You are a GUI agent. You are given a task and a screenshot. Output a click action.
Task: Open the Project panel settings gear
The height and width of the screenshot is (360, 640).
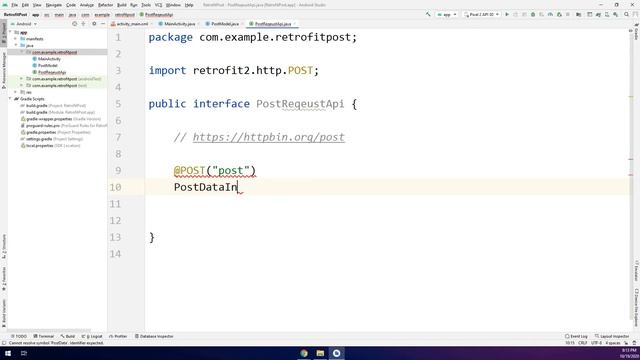pyautogui.click(x=94, y=24)
